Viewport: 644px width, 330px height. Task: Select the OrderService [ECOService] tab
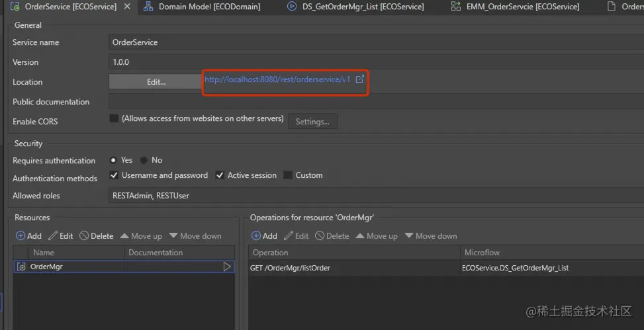(71, 7)
